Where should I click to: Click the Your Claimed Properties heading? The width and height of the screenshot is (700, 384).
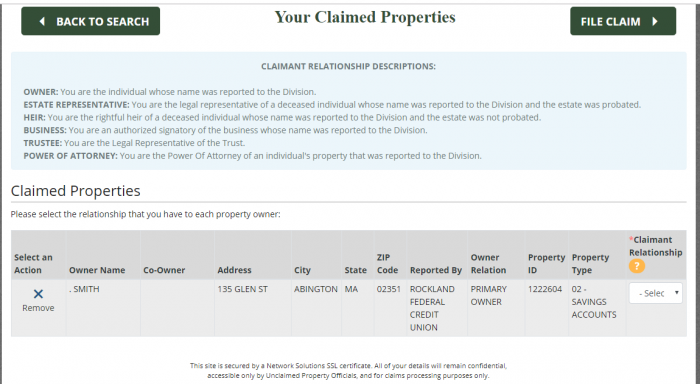365,17
